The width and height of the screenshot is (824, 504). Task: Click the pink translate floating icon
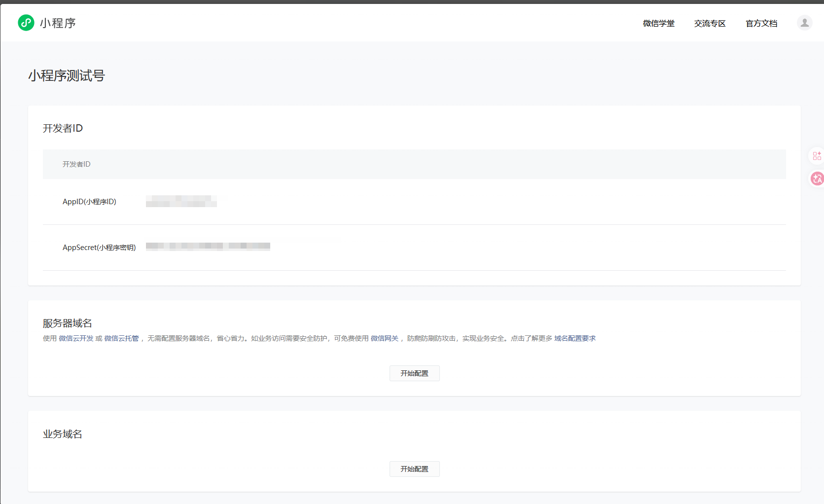click(817, 179)
